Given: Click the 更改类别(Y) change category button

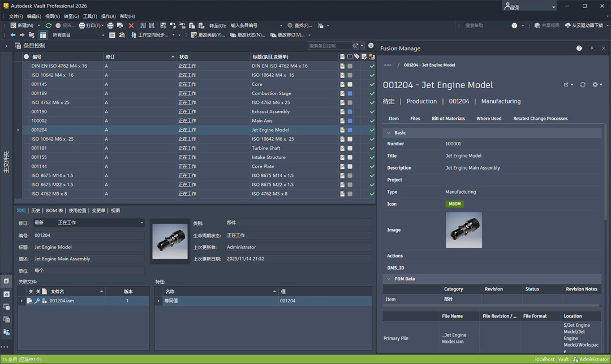Looking at the screenshot, I should (x=208, y=35).
